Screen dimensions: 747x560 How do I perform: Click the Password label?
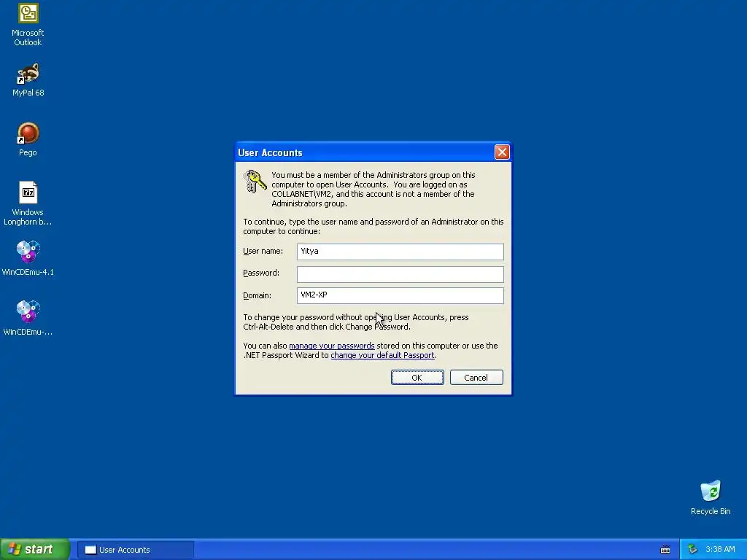click(x=261, y=273)
